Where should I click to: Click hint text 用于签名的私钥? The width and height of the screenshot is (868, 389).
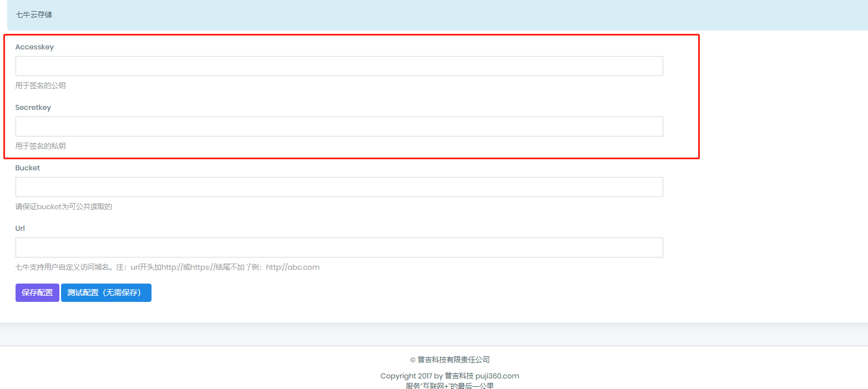tap(41, 146)
